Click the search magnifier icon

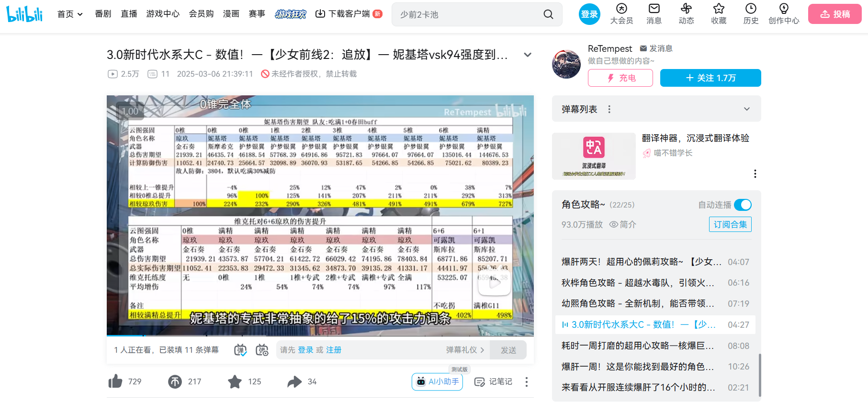point(548,14)
